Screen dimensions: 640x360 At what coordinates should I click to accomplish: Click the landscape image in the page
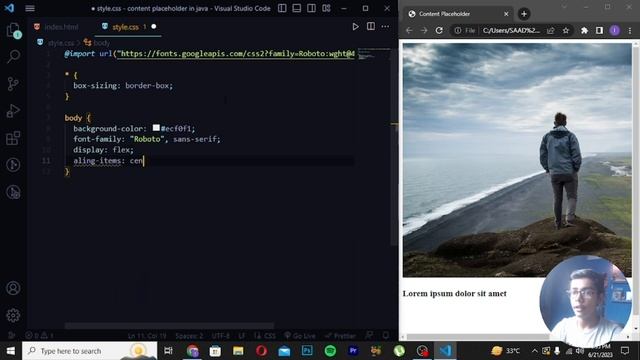pos(517,160)
